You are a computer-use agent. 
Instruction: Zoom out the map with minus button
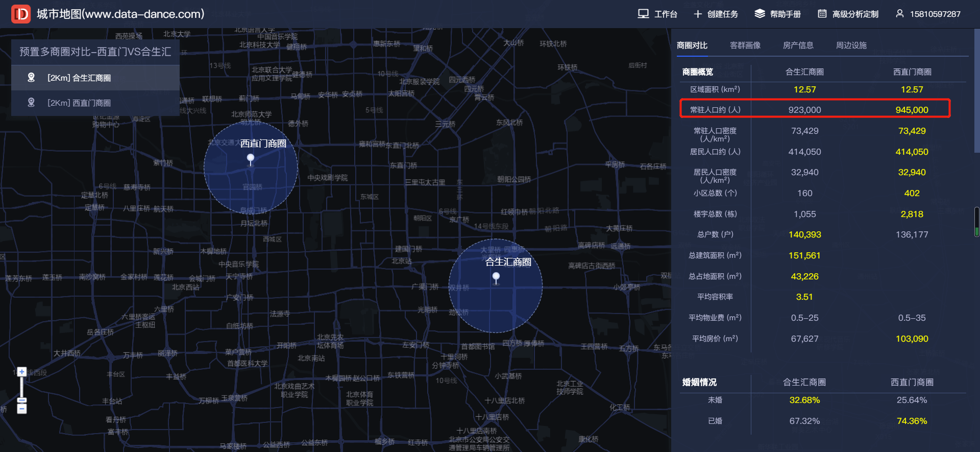[x=21, y=409]
